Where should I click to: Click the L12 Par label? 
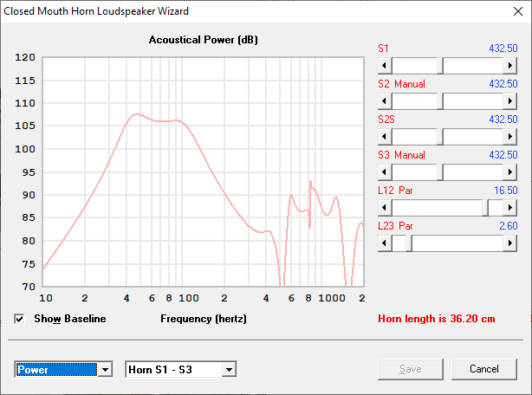(395, 191)
